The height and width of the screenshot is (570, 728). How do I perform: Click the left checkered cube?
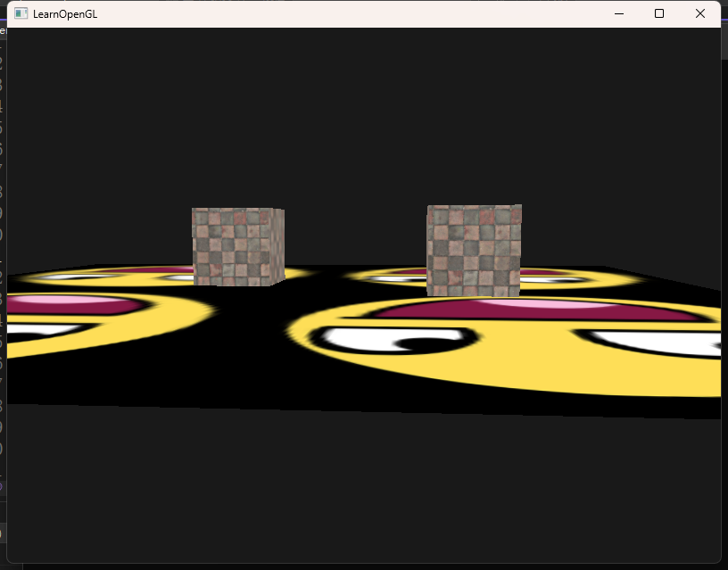coord(238,246)
